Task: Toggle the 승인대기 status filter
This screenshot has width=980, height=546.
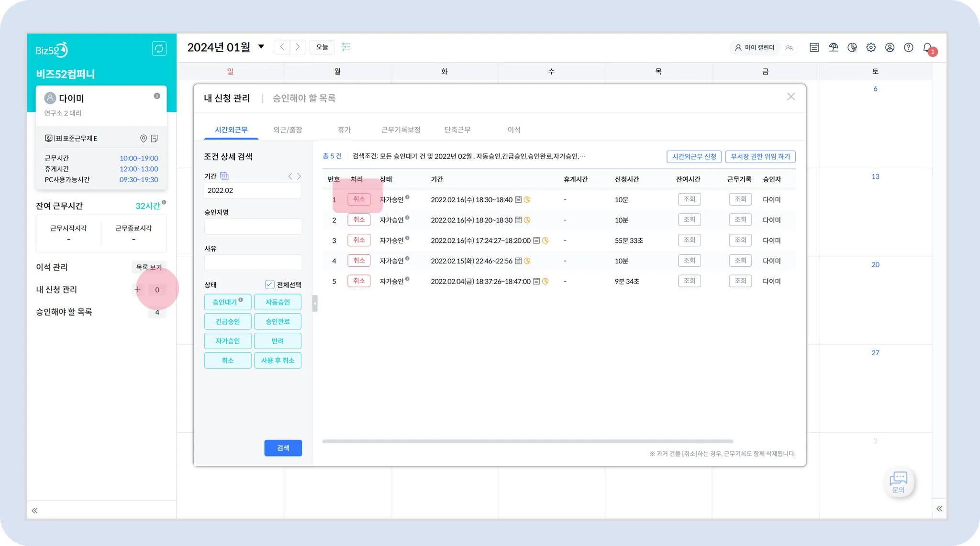Action: [227, 302]
